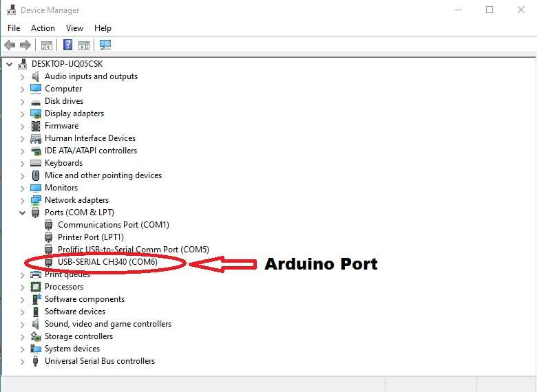Click the Audio inputs and outputs speaker icon
The image size is (537, 392).
pyautogui.click(x=36, y=76)
